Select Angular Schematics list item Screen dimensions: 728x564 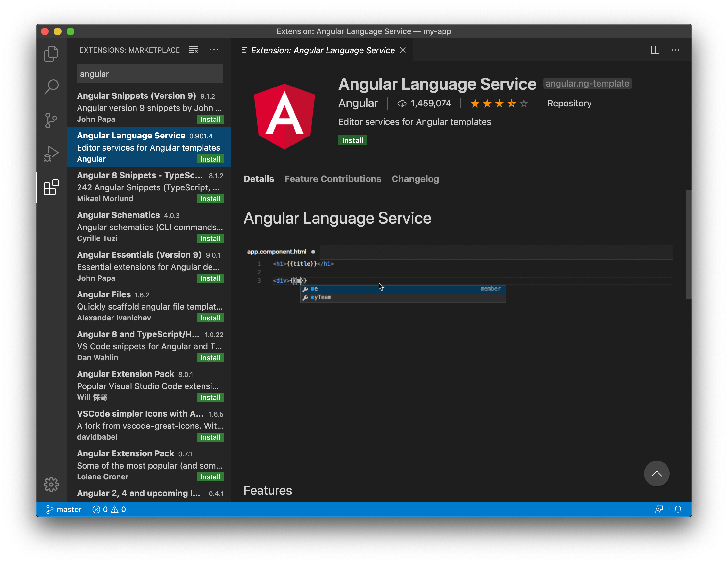[149, 226]
